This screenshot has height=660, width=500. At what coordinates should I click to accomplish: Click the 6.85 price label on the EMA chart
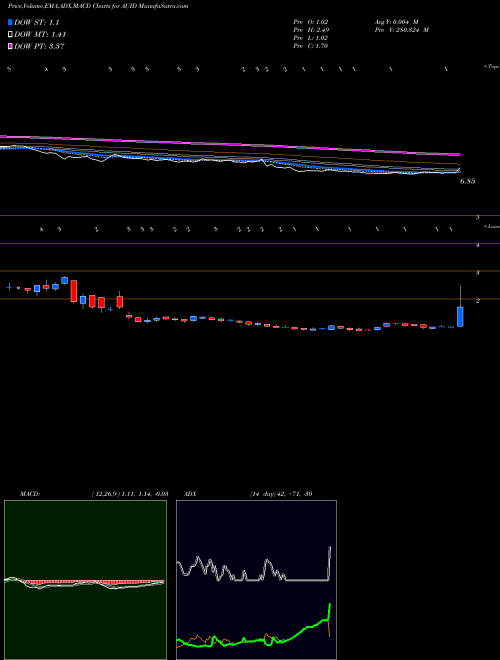(467, 181)
